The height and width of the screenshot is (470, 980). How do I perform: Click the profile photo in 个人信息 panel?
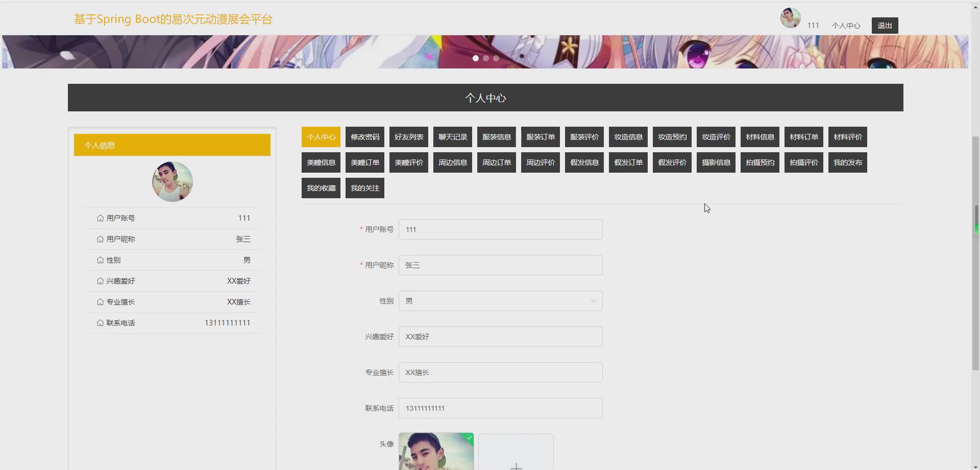point(172,181)
